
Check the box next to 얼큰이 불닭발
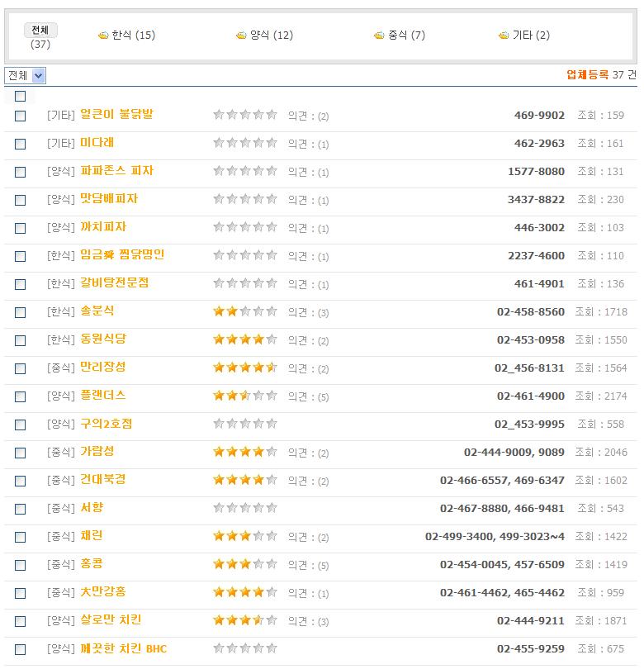point(21,116)
